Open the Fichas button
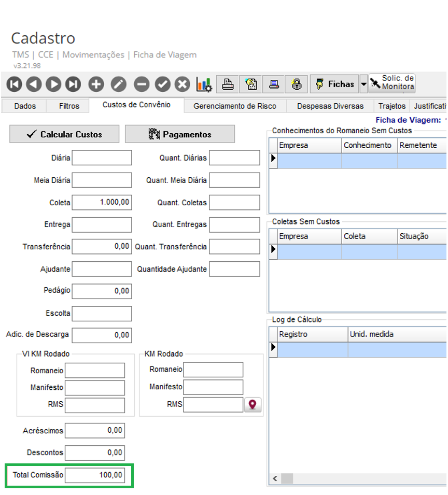Image resolution: width=448 pixels, height=495 pixels. [334, 84]
